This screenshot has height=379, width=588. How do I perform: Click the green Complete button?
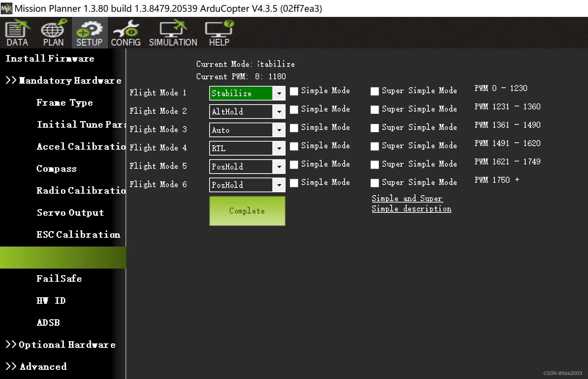[247, 211]
